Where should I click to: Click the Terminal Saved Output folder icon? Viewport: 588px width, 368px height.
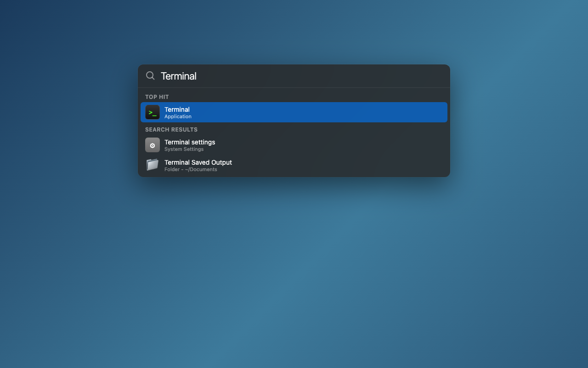coord(153,165)
